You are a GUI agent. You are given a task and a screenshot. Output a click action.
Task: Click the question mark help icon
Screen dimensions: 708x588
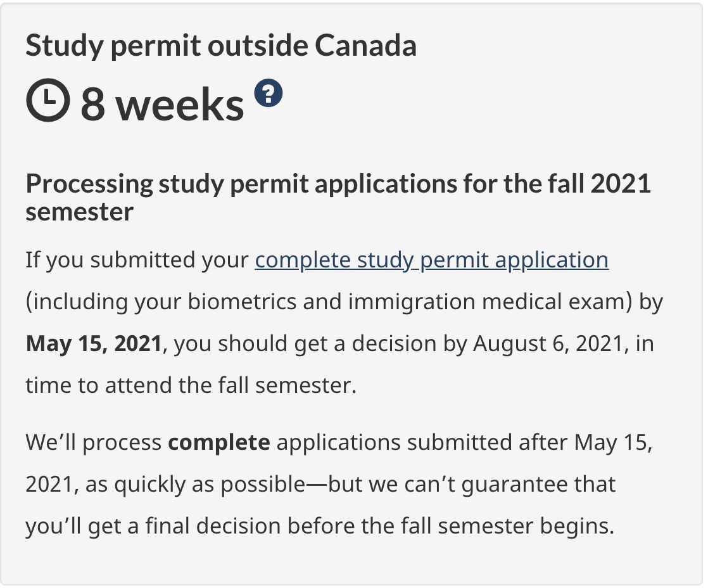tap(269, 94)
